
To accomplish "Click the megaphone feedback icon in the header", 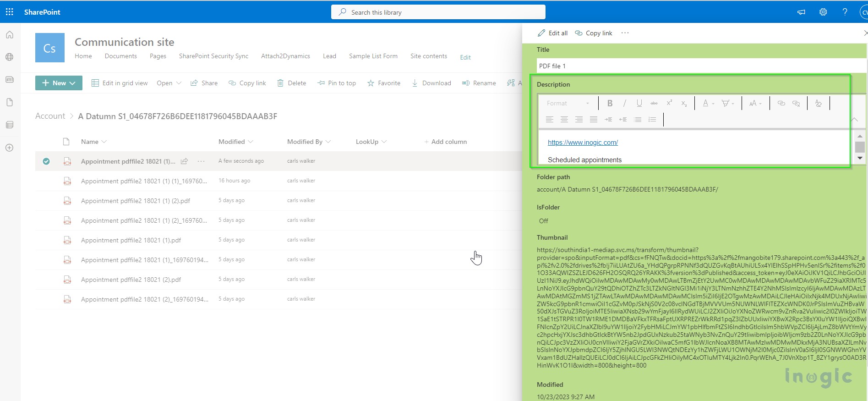I will [x=801, y=12].
